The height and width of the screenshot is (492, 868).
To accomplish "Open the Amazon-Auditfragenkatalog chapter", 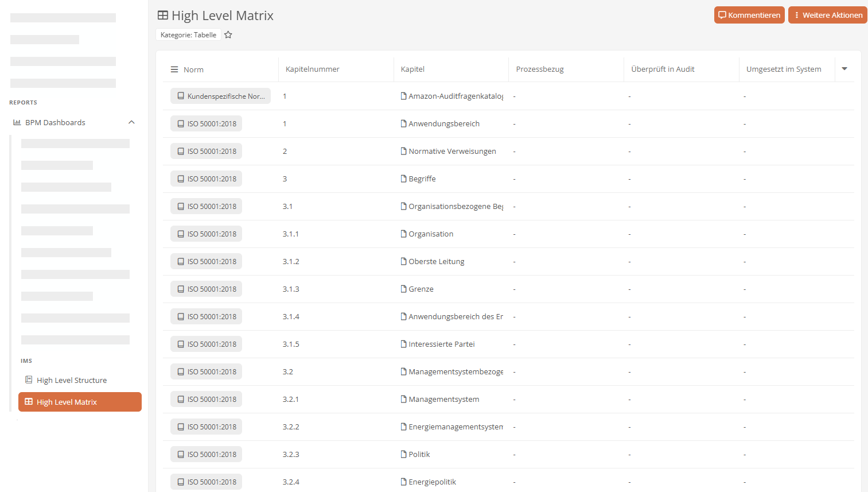I will (x=456, y=96).
